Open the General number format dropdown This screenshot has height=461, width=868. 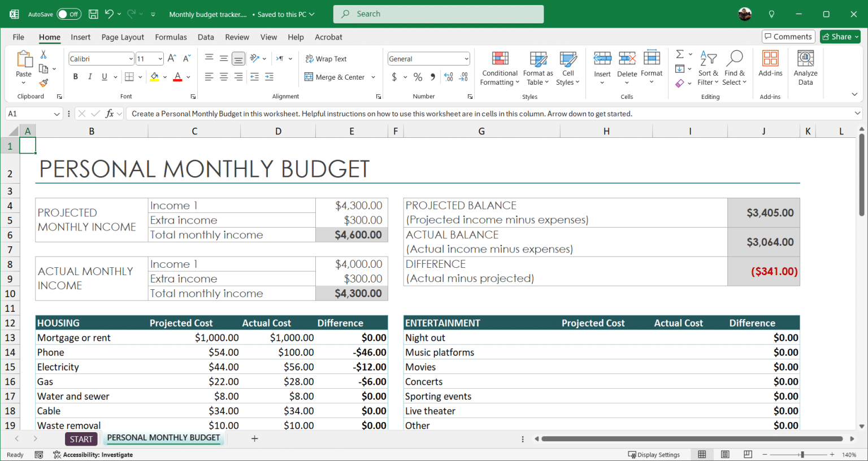[x=466, y=58]
